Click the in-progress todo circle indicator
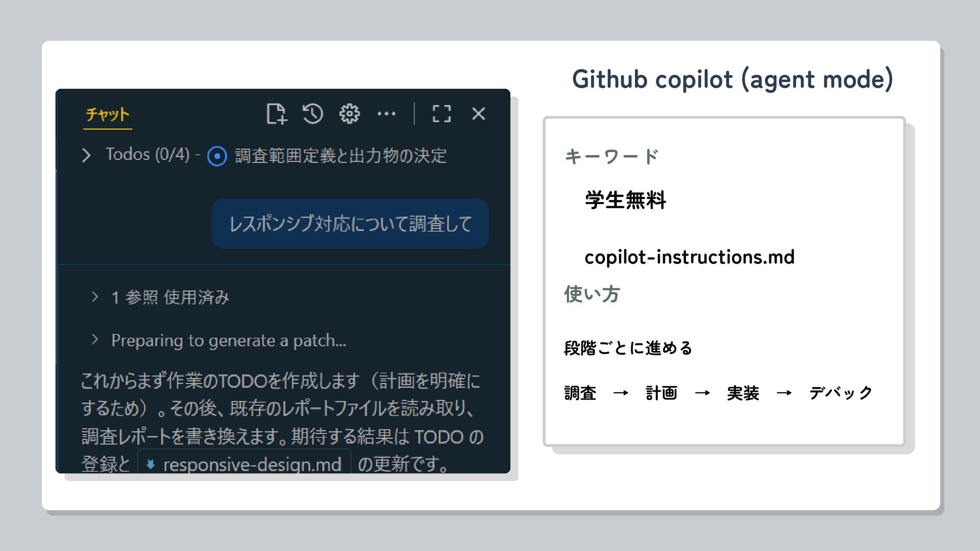Screen dimensions: 980x551 click(217, 156)
